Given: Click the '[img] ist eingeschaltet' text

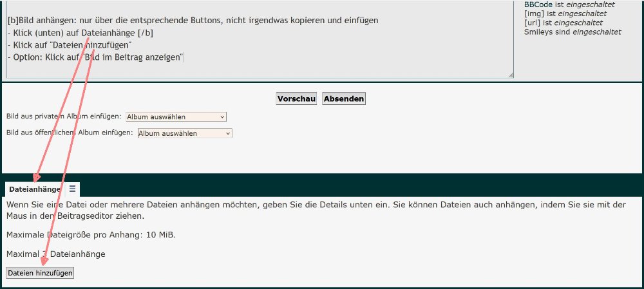Looking at the screenshot, I should click(x=565, y=14).
